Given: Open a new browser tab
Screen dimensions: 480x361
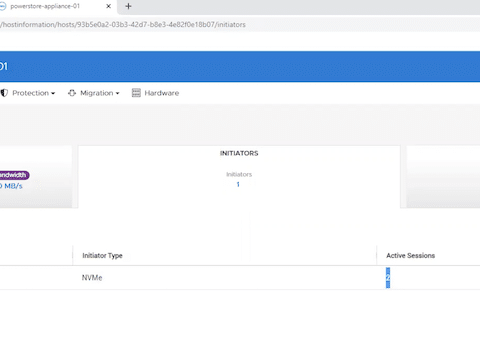Looking at the screenshot, I should (128, 6).
